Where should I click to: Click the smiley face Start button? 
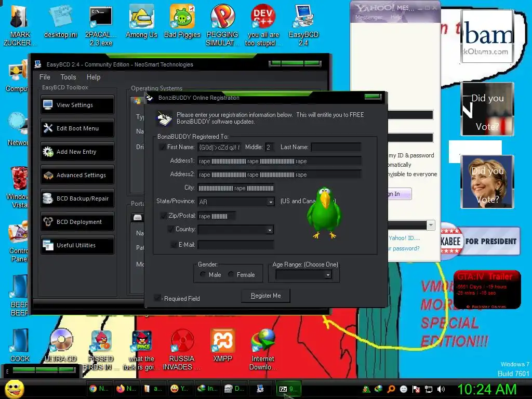click(x=14, y=389)
